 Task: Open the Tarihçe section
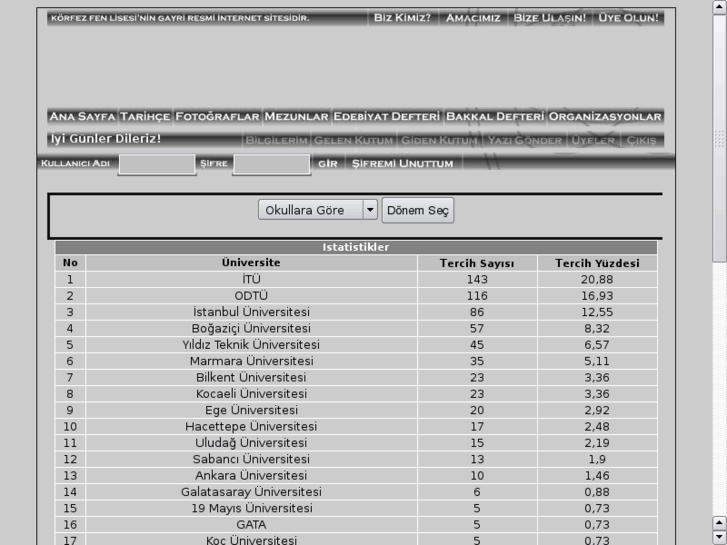pyautogui.click(x=145, y=116)
